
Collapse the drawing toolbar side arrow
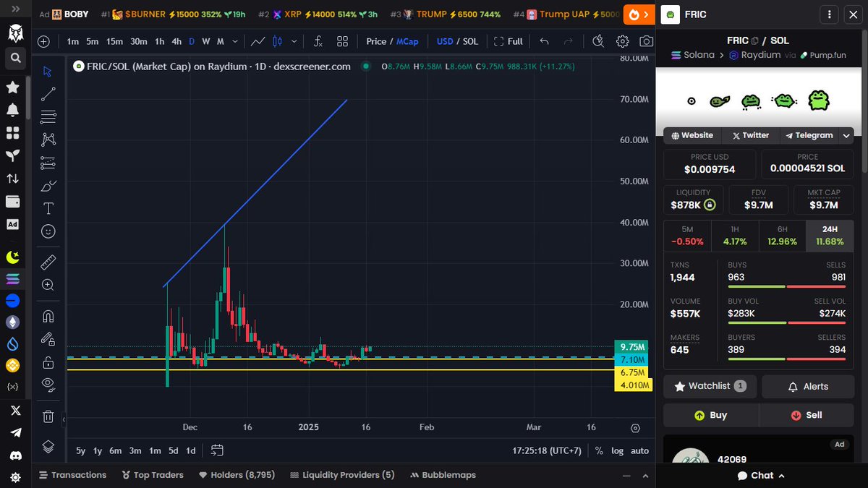pyautogui.click(x=64, y=419)
